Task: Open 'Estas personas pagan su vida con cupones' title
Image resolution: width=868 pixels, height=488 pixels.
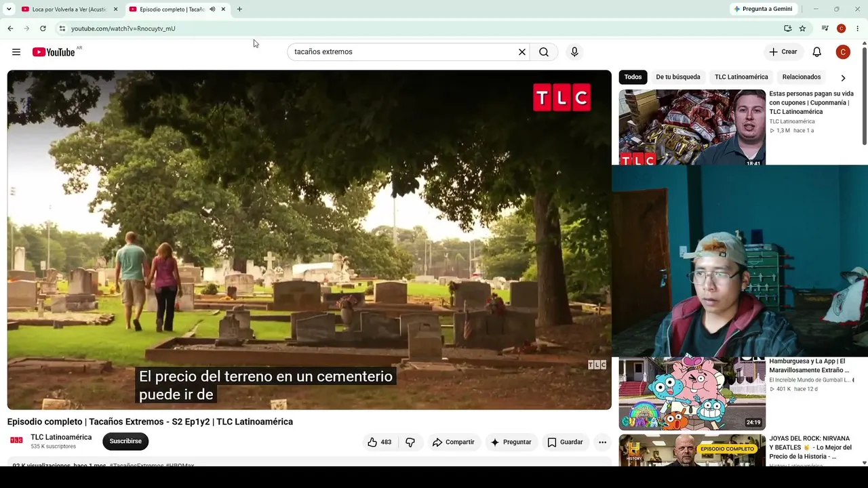Action: click(812, 102)
